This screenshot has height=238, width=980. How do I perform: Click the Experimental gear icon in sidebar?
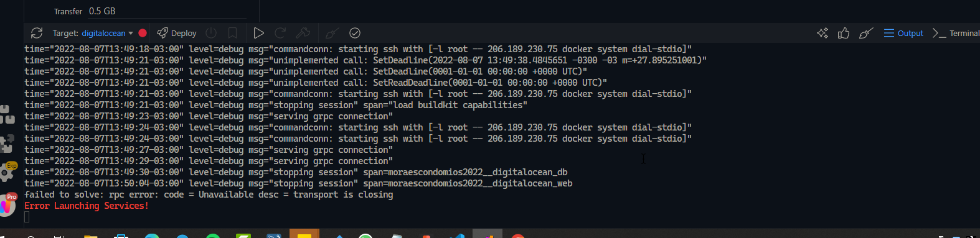[x=8, y=172]
